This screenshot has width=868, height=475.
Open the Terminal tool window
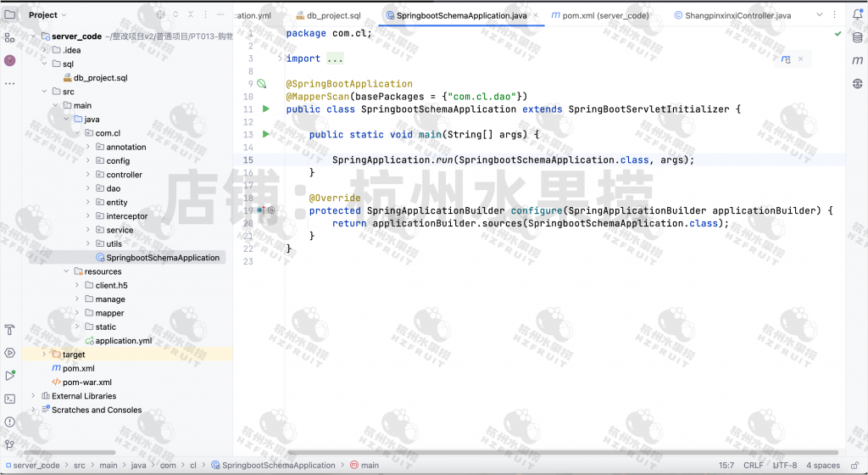[x=10, y=399]
